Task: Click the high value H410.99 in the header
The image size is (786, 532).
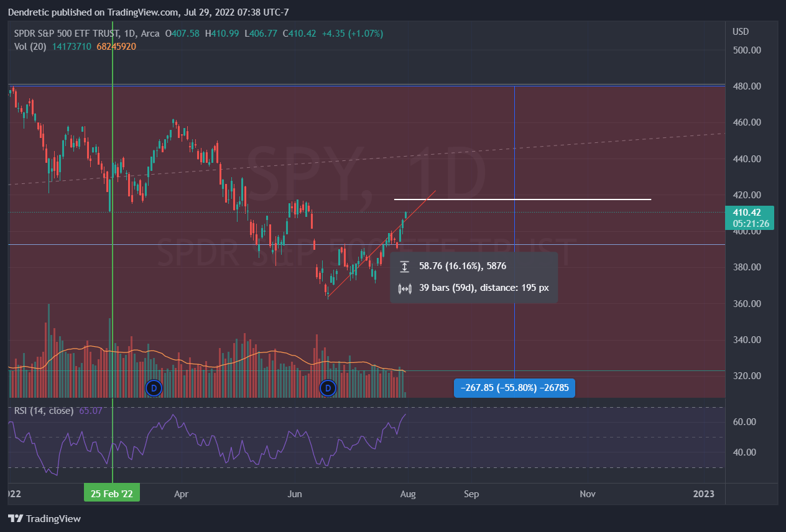Action: pos(223,33)
